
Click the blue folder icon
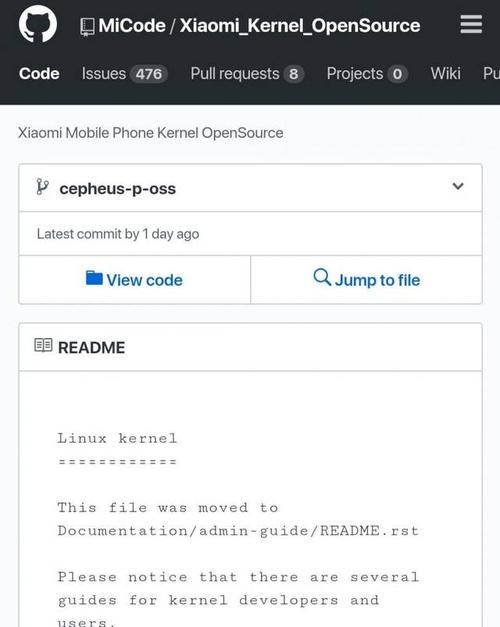[94, 278]
